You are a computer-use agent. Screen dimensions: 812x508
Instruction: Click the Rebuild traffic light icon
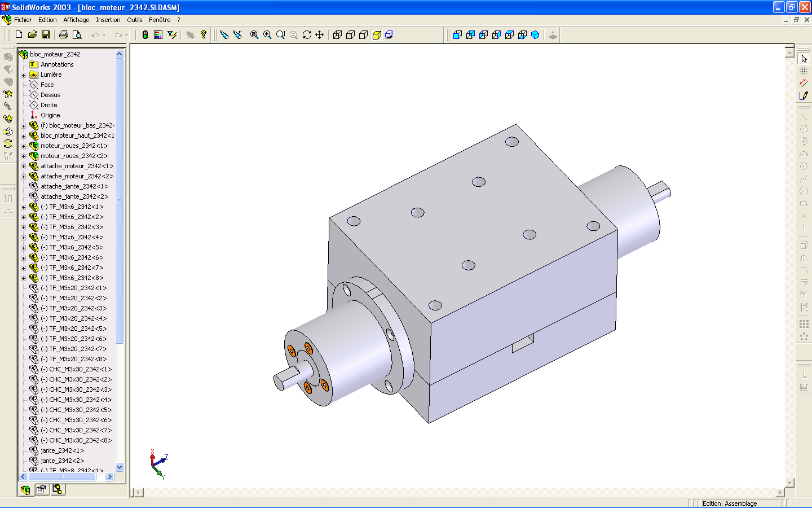click(145, 35)
